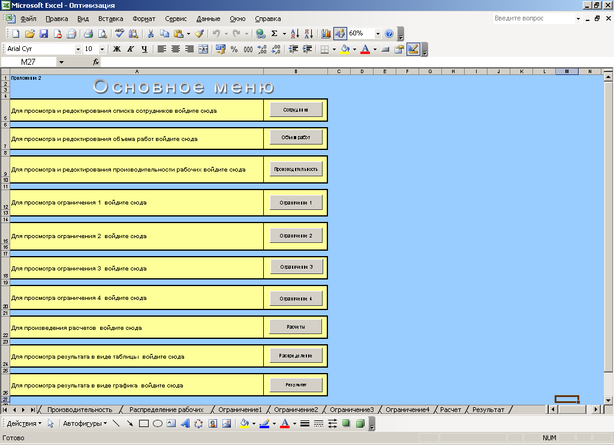
Task: Select the Rectangle drawing tool
Action: 143,424
